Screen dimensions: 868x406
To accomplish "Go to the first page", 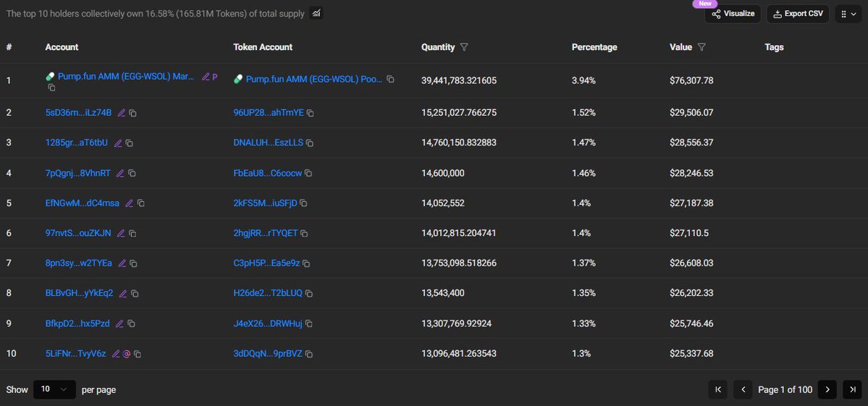I will 718,389.
